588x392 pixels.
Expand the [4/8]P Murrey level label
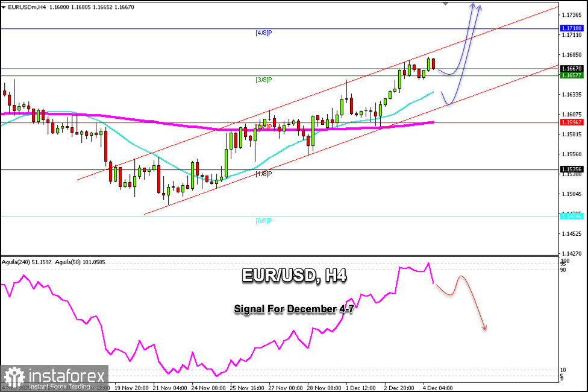tap(264, 33)
